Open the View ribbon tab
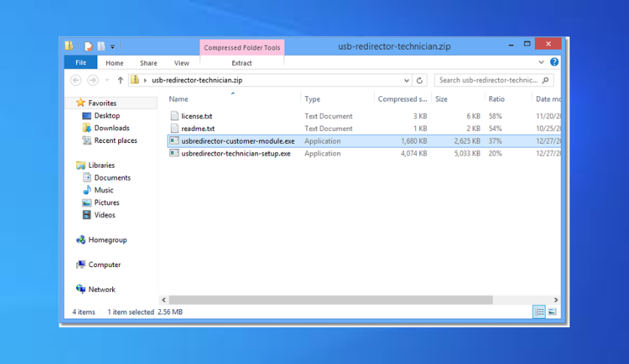The height and width of the screenshot is (364, 629). click(181, 63)
